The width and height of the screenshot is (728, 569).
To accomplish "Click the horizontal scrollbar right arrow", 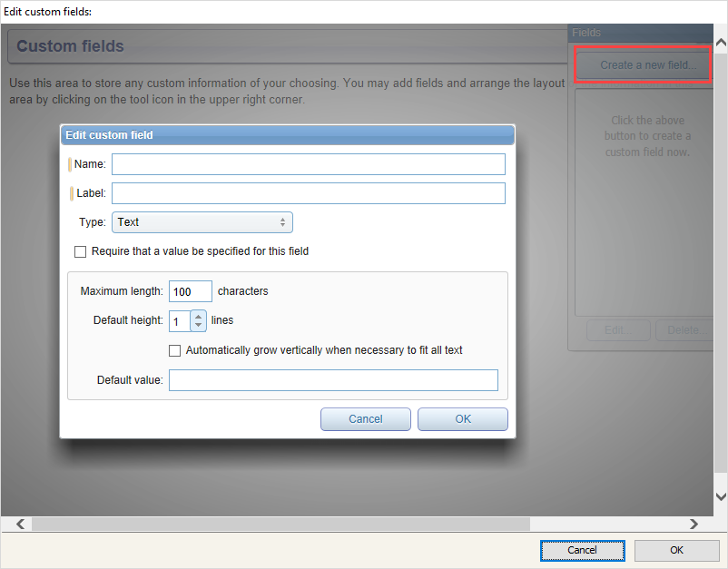I will (x=694, y=524).
